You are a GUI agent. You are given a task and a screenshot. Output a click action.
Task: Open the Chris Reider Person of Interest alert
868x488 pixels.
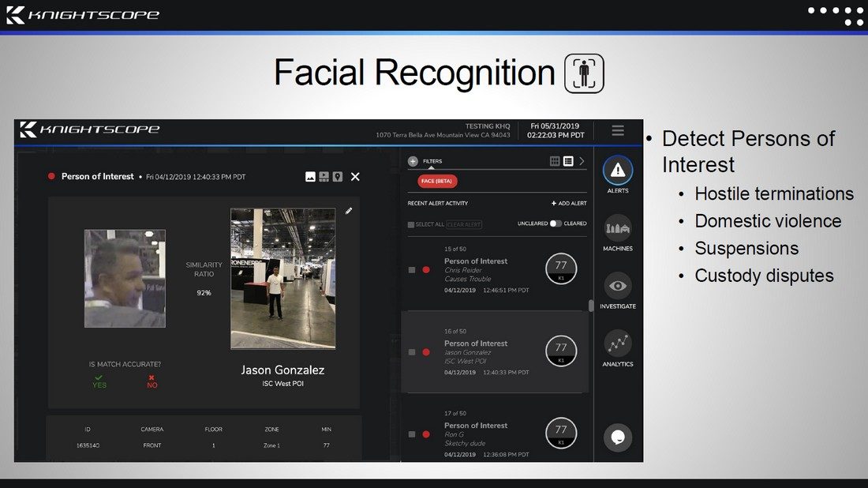(496, 270)
